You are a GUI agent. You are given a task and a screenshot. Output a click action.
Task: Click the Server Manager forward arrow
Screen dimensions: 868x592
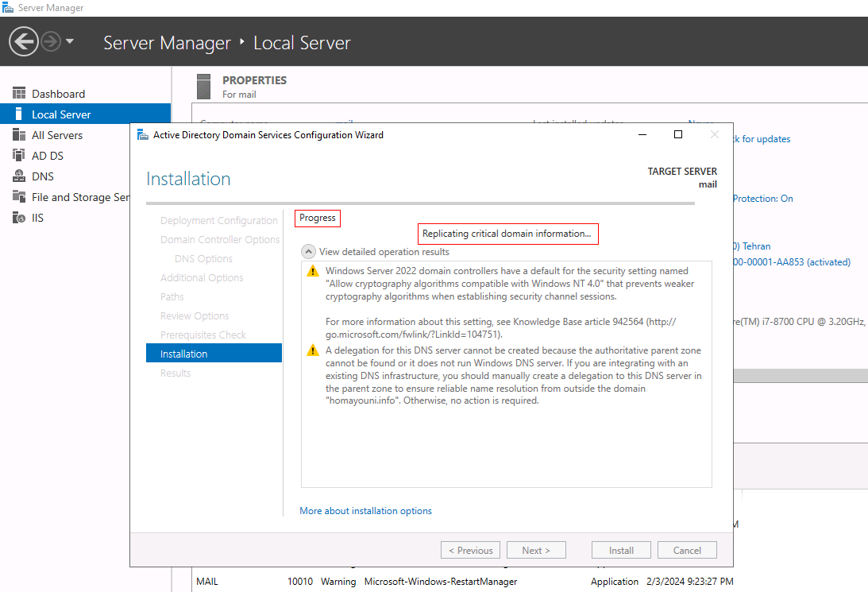[x=51, y=41]
